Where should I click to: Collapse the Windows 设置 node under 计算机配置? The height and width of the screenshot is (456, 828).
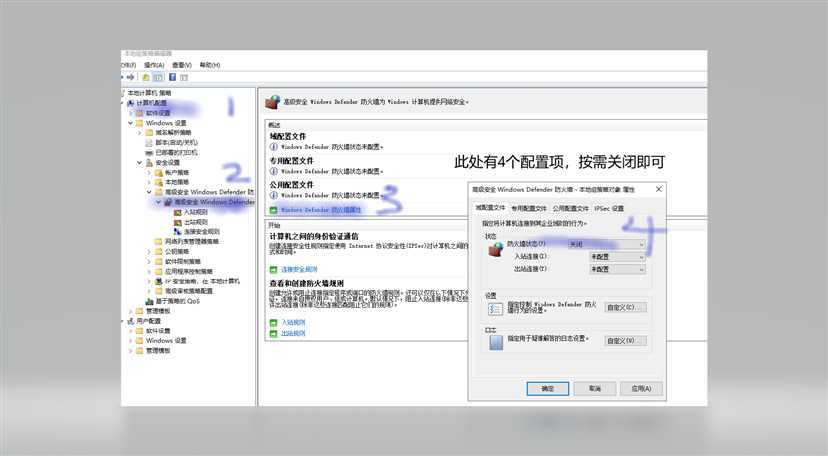pyautogui.click(x=130, y=123)
